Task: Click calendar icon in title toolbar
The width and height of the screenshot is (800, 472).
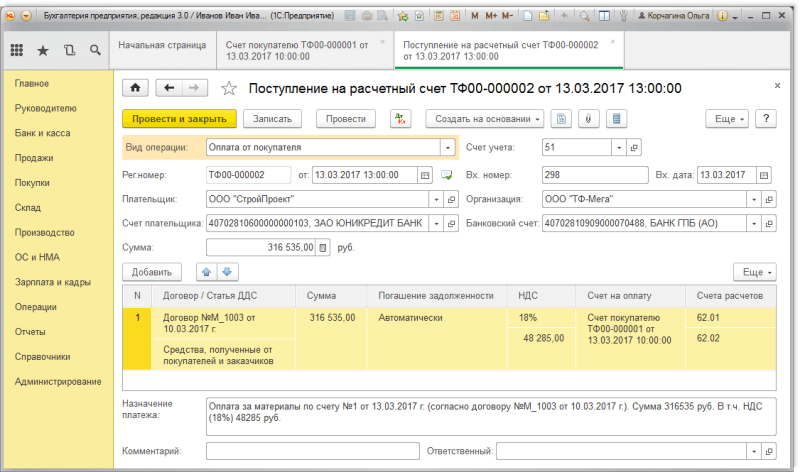Action: [x=455, y=16]
